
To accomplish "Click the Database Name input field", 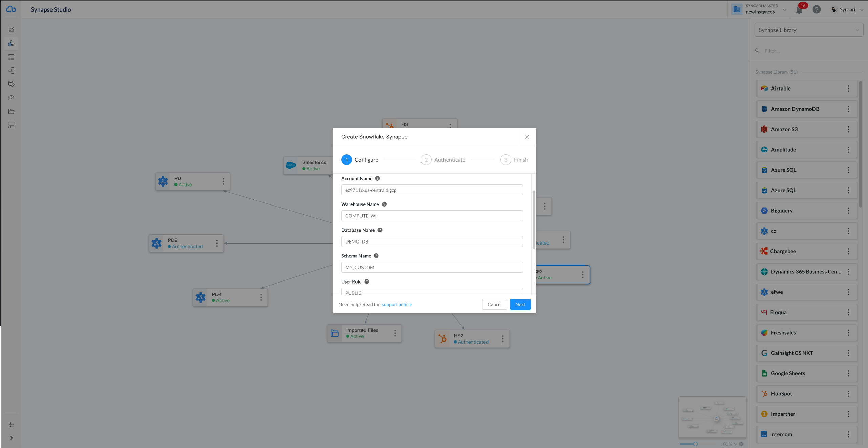I will 432,241.
